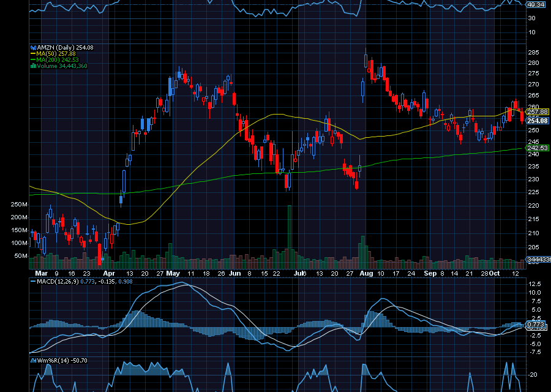Click the 285 price axis label

533,53
